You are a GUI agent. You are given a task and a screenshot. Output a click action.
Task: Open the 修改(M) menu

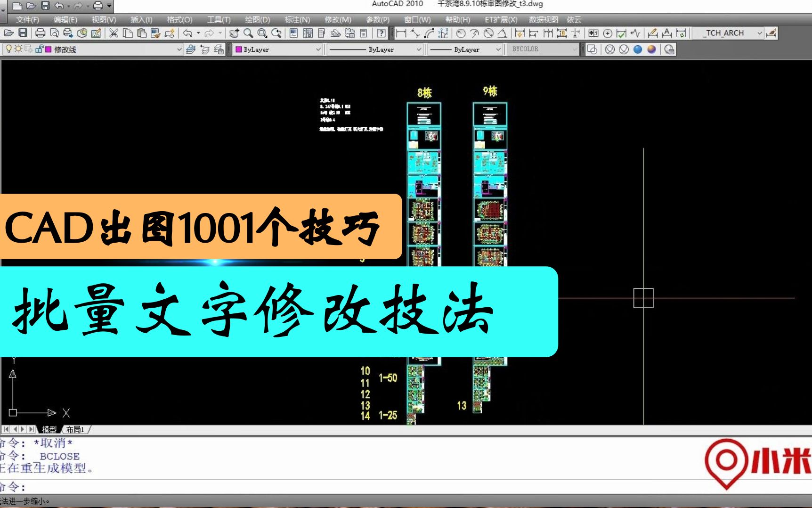pyautogui.click(x=338, y=20)
